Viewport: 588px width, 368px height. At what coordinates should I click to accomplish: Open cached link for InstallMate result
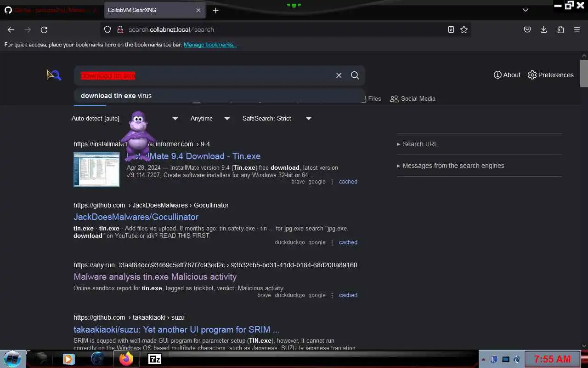(348, 182)
